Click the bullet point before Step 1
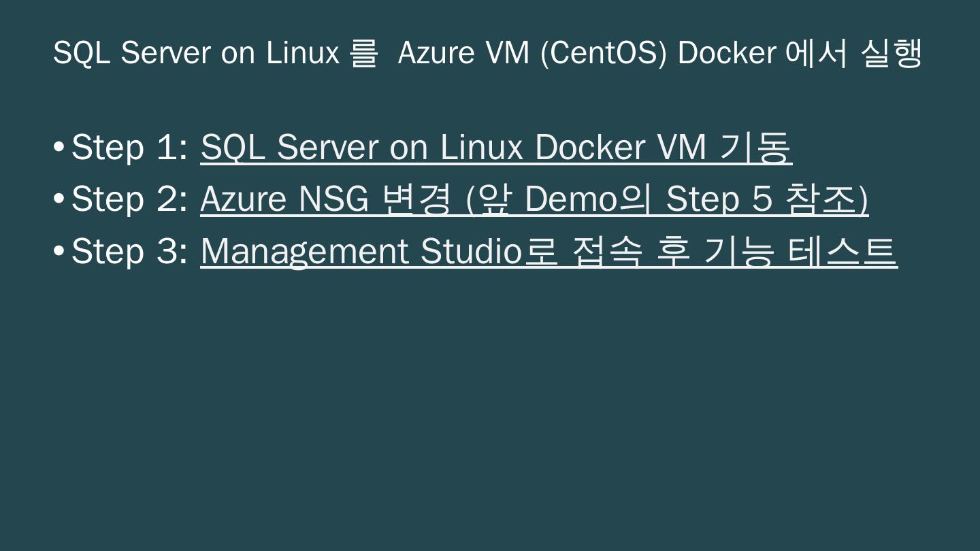This screenshot has height=551, width=980. 59,147
